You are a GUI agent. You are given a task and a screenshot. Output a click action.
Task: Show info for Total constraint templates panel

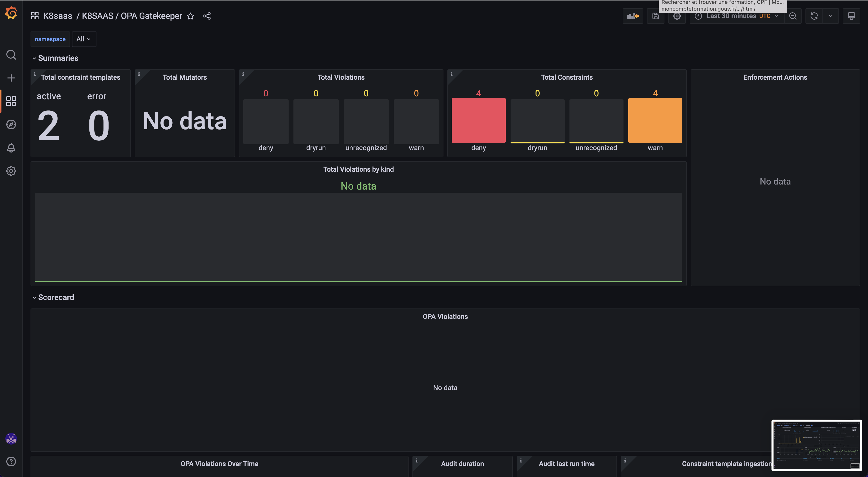pos(35,74)
